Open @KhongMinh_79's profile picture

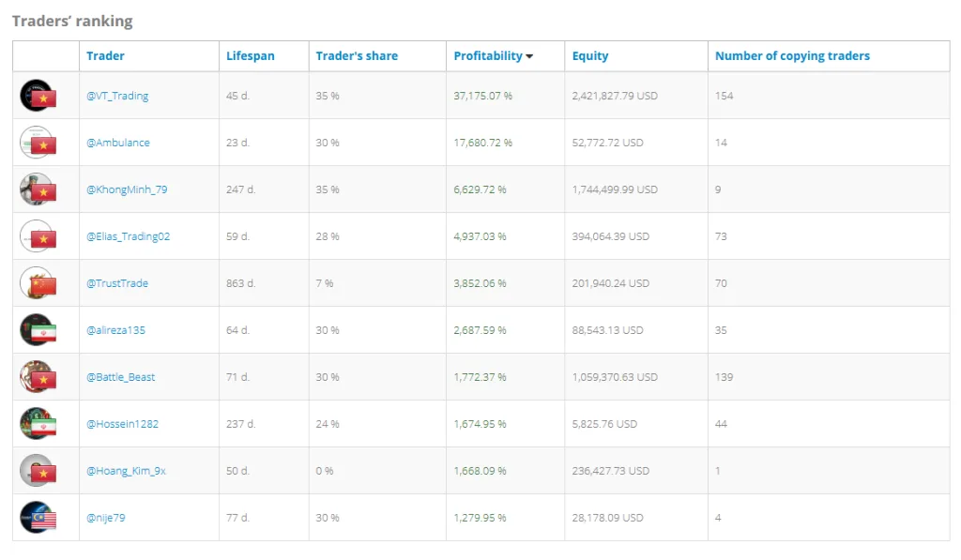[x=38, y=189]
